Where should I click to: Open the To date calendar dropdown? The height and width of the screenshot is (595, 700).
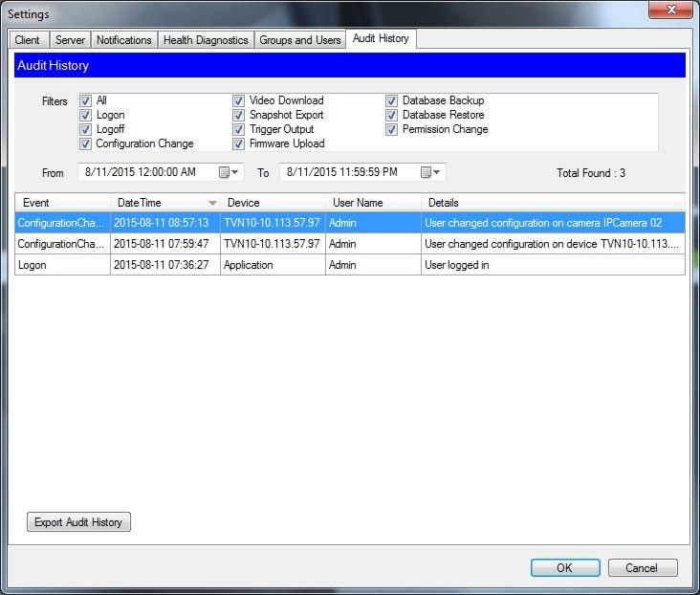(430, 172)
